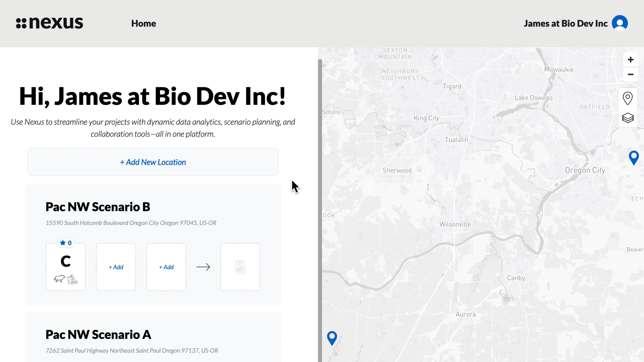Screen dimensions: 644x362
Task: Click the C grade indicator on scenario card
Action: click(65, 261)
